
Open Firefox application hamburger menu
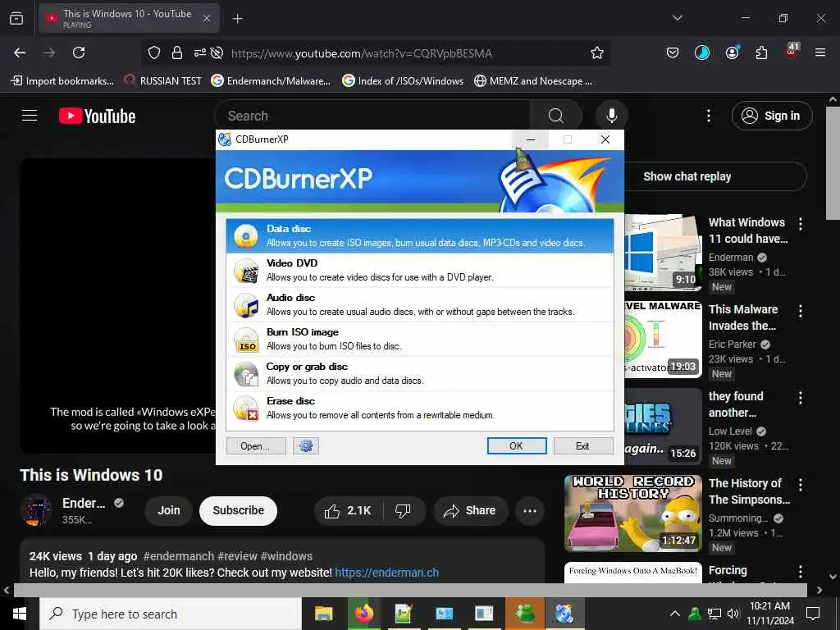click(820, 52)
